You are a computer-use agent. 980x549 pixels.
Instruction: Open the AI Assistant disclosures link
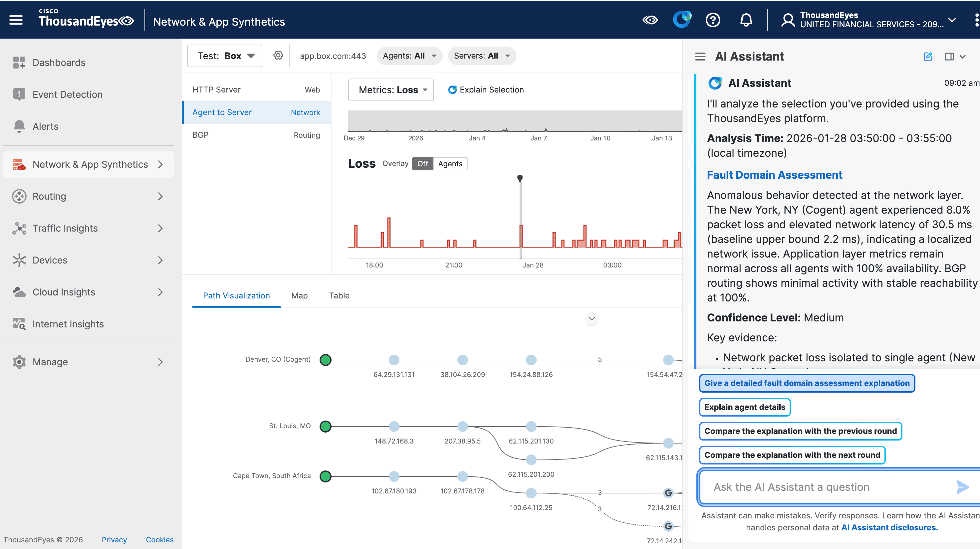tap(889, 527)
